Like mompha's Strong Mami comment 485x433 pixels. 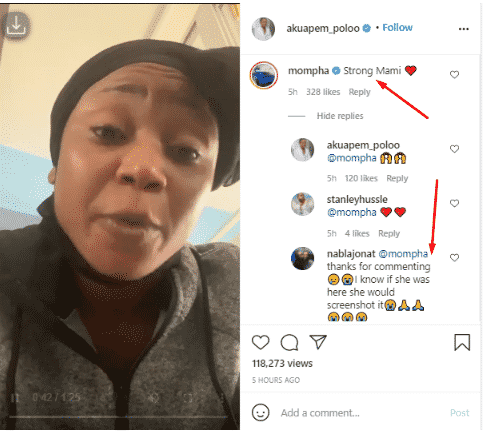(454, 75)
